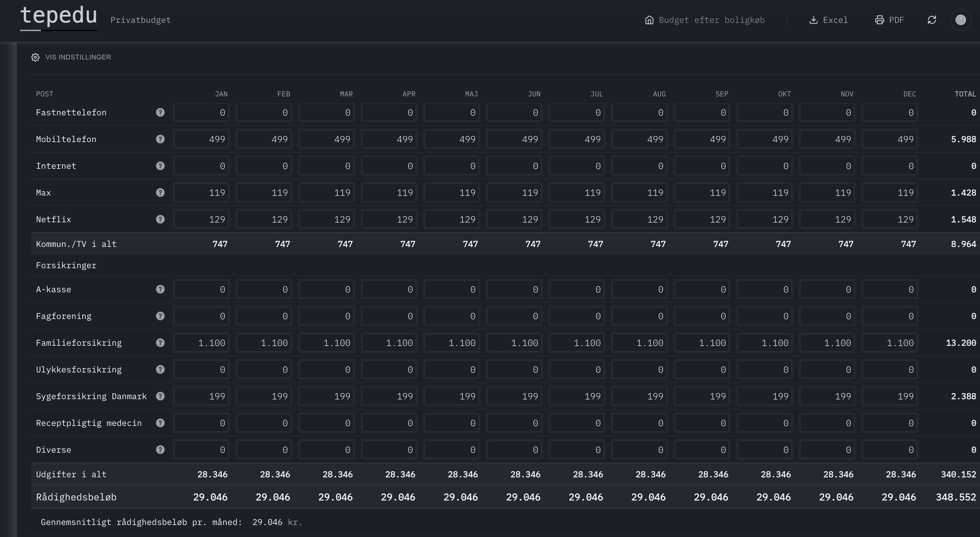Click the help icon beside Max
980x537 pixels.
pyautogui.click(x=160, y=192)
